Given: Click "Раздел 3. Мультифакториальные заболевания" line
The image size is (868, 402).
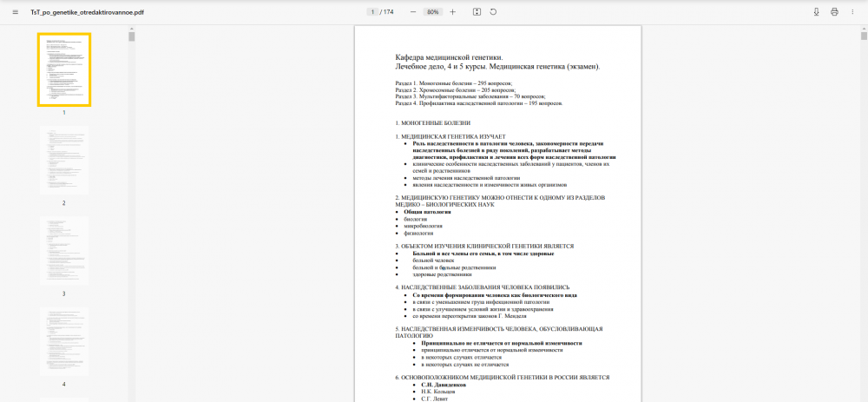Looking at the screenshot, I should (470, 96).
